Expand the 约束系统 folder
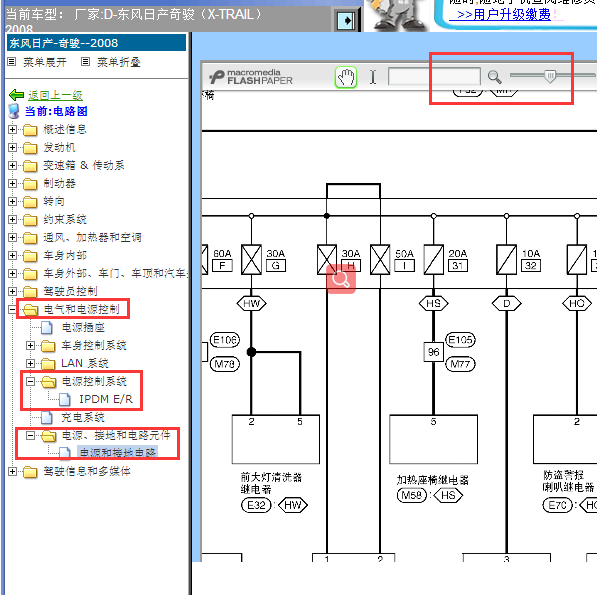Image resolution: width=597 pixels, height=595 pixels. click(12, 220)
